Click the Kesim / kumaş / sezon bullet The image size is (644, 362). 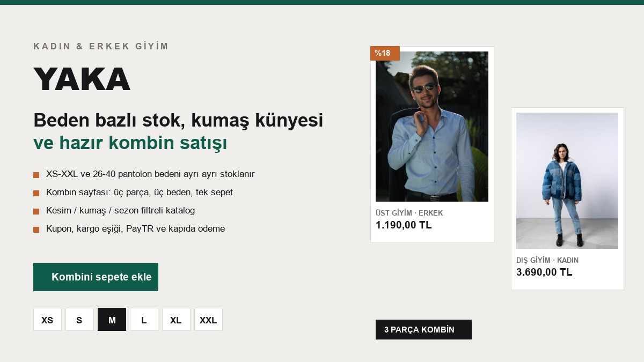tap(114, 211)
